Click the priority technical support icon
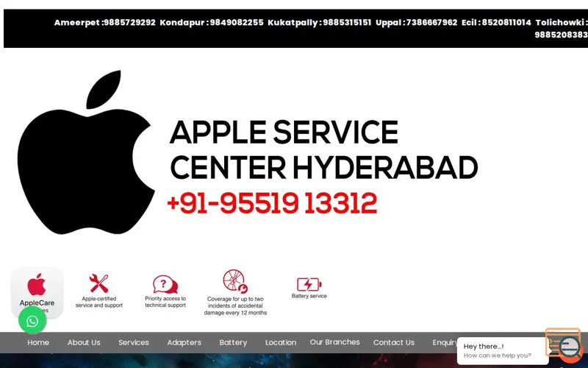Image resolution: width=588 pixels, height=368 pixels. (165, 285)
